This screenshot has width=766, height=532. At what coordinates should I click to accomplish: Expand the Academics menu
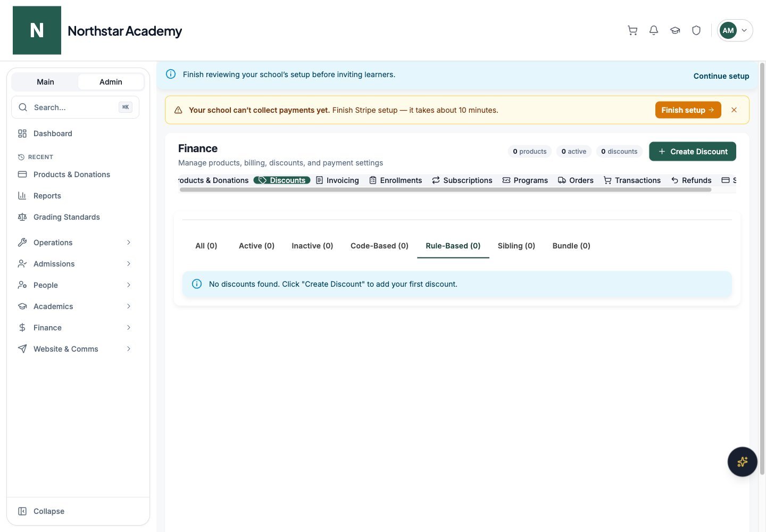click(75, 306)
